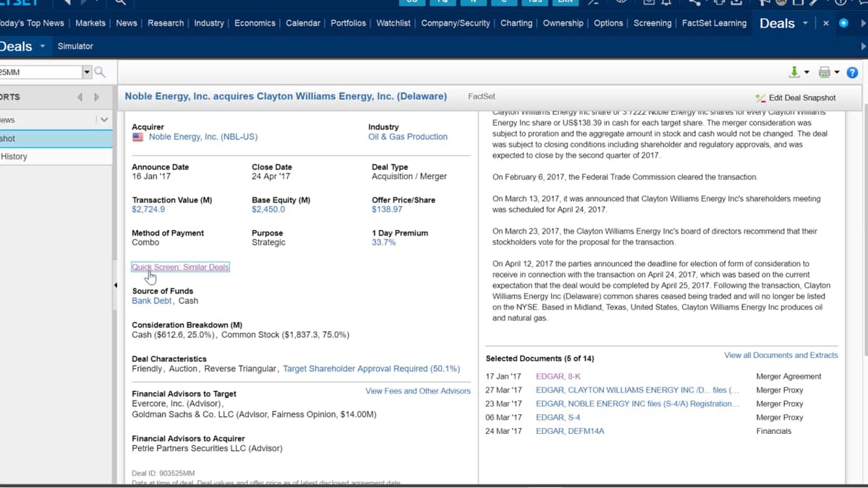This screenshot has width=868, height=488.
Task: Switch to the Calendar tab
Action: pyautogui.click(x=303, y=23)
